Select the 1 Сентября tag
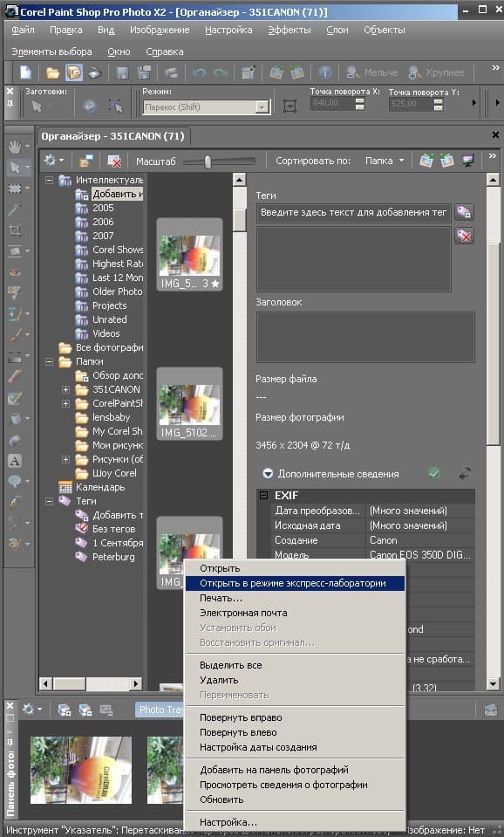 [x=118, y=543]
